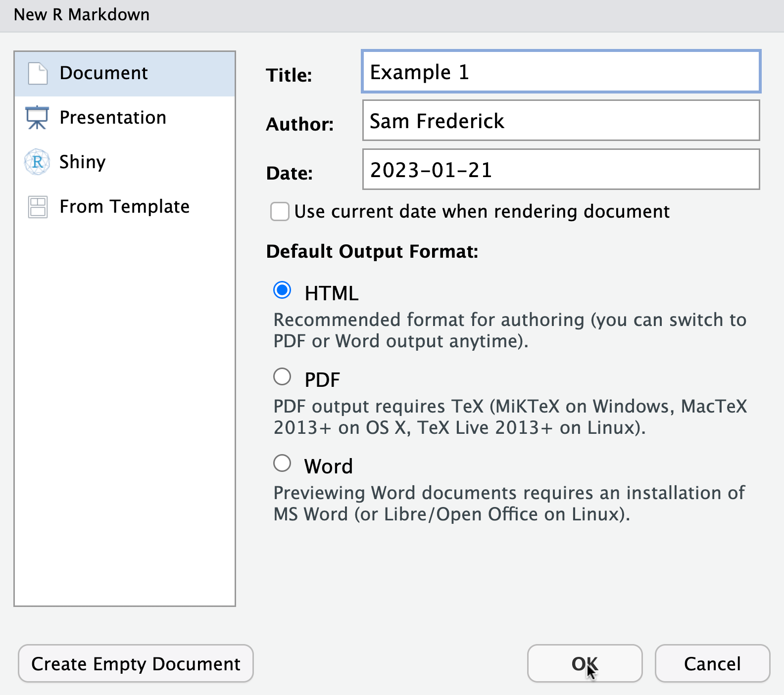Click the Date field showing 2023-01-21
The width and height of the screenshot is (784, 695).
coord(561,170)
